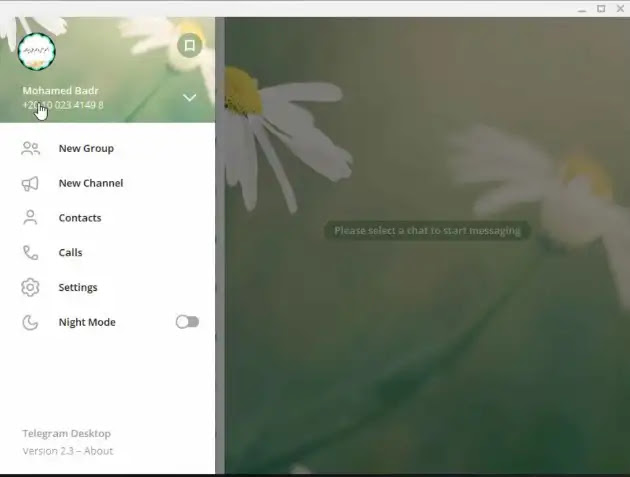
Task: Toggle the Night Mode switch on
Action: (x=187, y=322)
